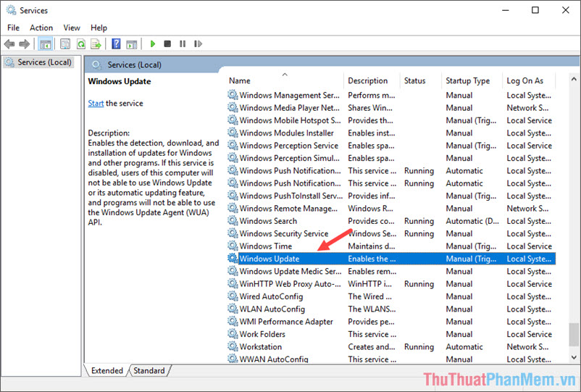This screenshot has height=392, width=581.
Task: Toggle Show/Hide Action Pane icon
Action: [x=132, y=44]
